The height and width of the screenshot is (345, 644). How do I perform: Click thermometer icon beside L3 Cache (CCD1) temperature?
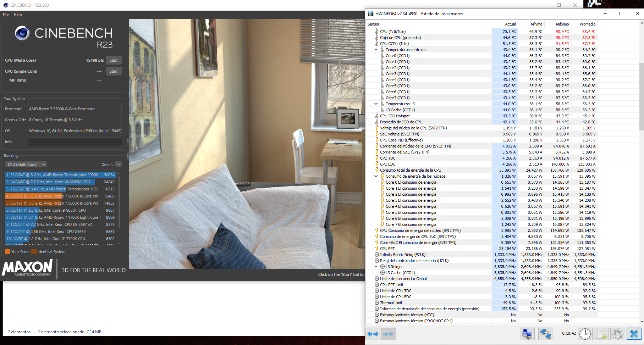tap(382, 110)
